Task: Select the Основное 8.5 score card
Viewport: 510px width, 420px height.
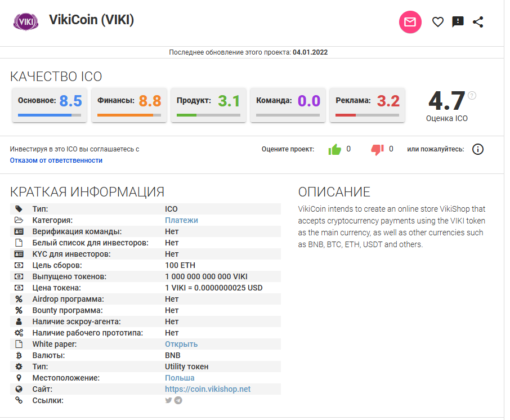Action: click(50, 105)
